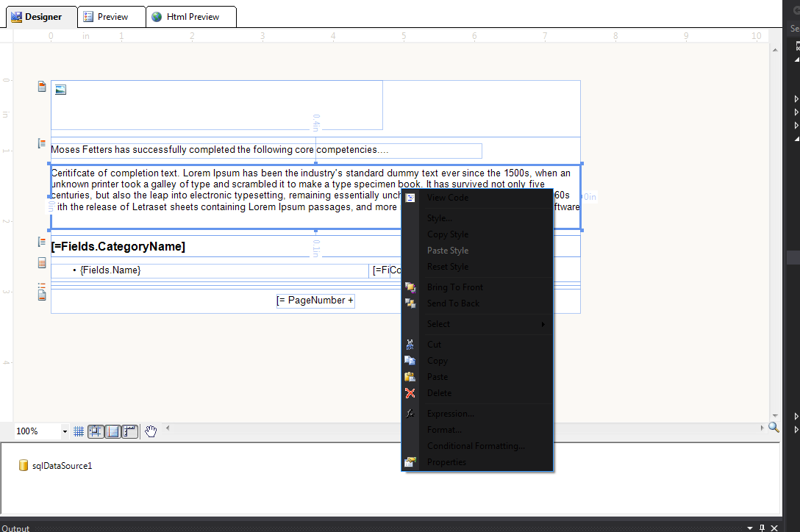The image size is (800, 532).
Task: Select the Moses Fetters text box
Action: (x=266, y=151)
